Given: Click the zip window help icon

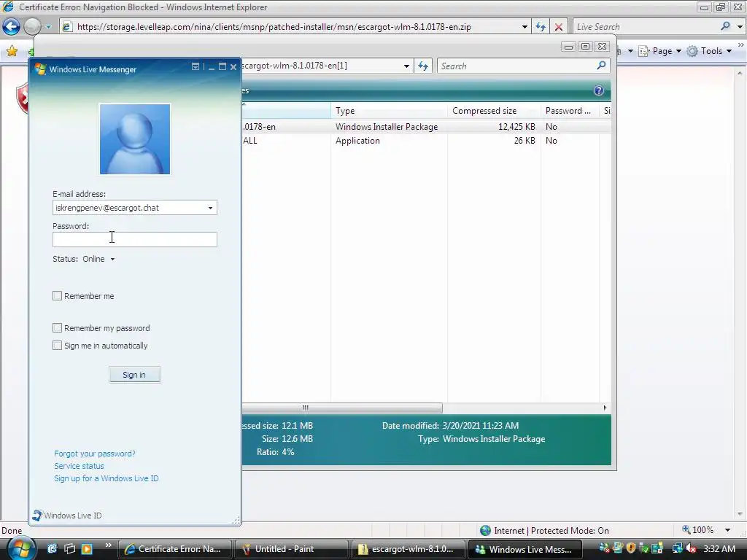Looking at the screenshot, I should click(x=599, y=90).
